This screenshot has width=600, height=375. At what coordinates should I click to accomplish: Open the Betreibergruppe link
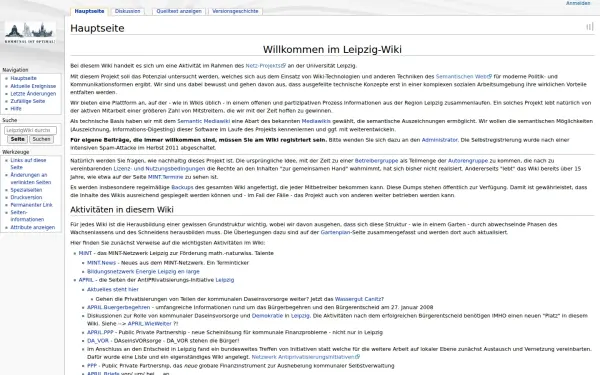point(376,161)
